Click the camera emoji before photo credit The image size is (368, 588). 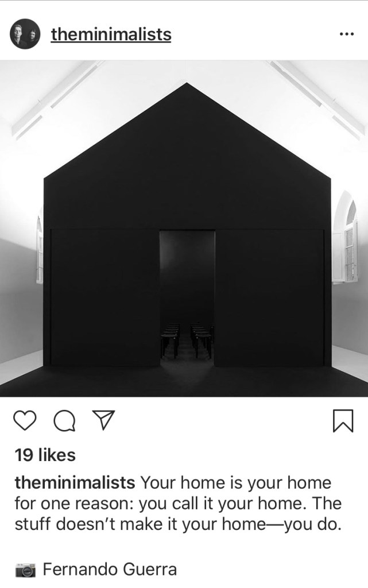point(25,570)
